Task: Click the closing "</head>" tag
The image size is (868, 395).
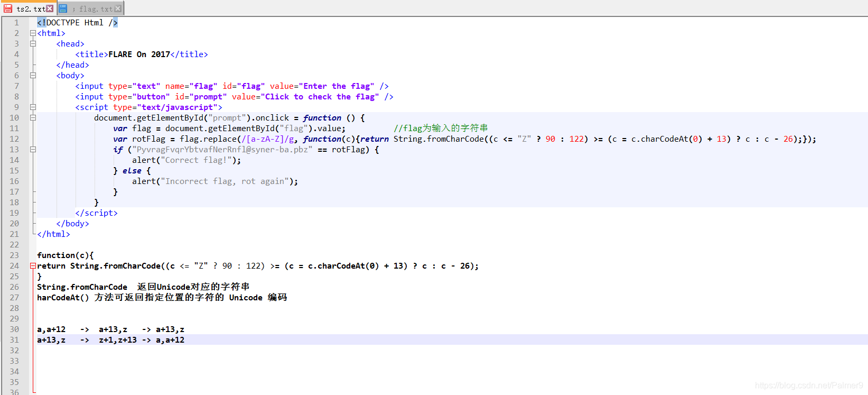Action: tap(72, 65)
